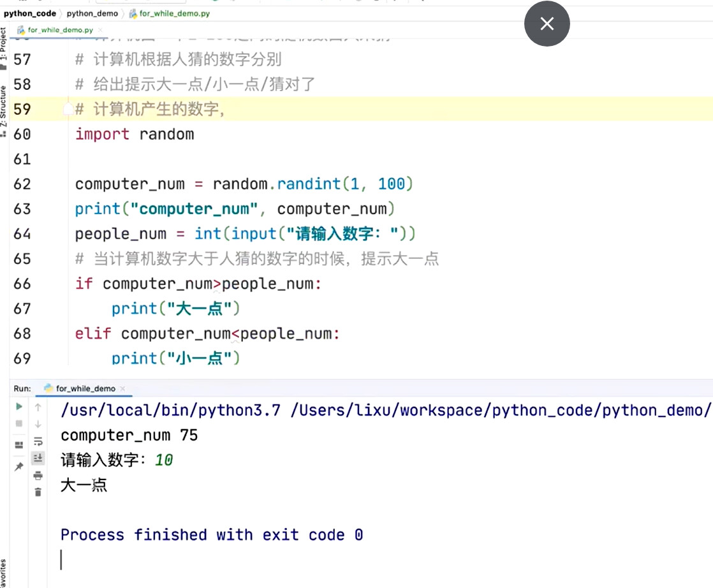Image resolution: width=713 pixels, height=588 pixels.
Task: Click the number 100 on line 62
Action: pos(391,184)
